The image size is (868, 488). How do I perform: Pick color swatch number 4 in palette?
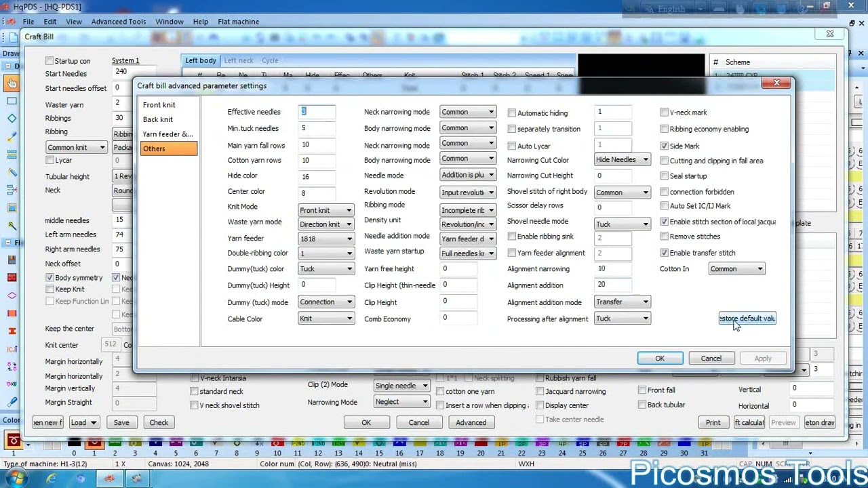click(x=155, y=443)
